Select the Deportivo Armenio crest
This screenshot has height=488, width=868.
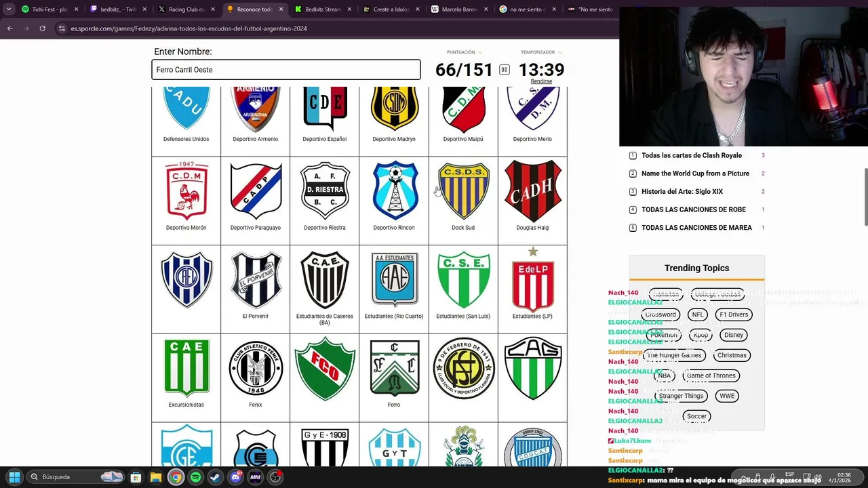click(x=256, y=108)
